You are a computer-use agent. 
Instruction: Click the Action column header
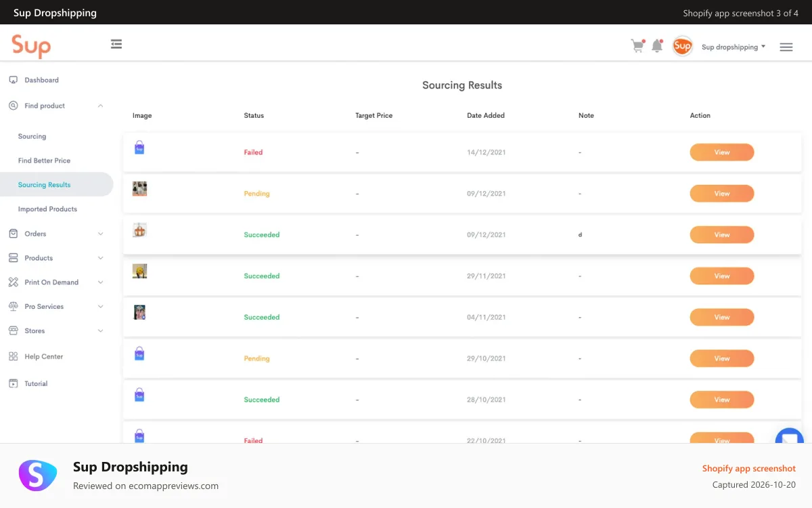(x=700, y=116)
